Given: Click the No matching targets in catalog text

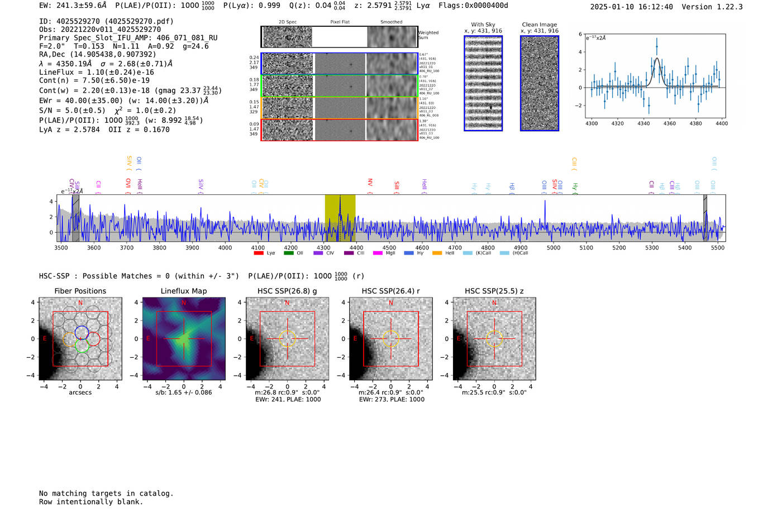Looking at the screenshot, I should tap(106, 493).
